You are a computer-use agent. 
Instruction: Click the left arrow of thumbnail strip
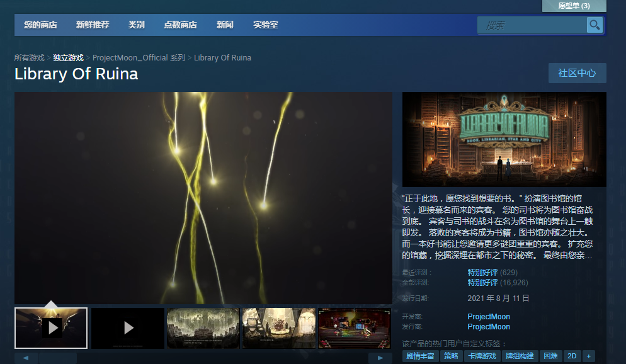point(26,358)
